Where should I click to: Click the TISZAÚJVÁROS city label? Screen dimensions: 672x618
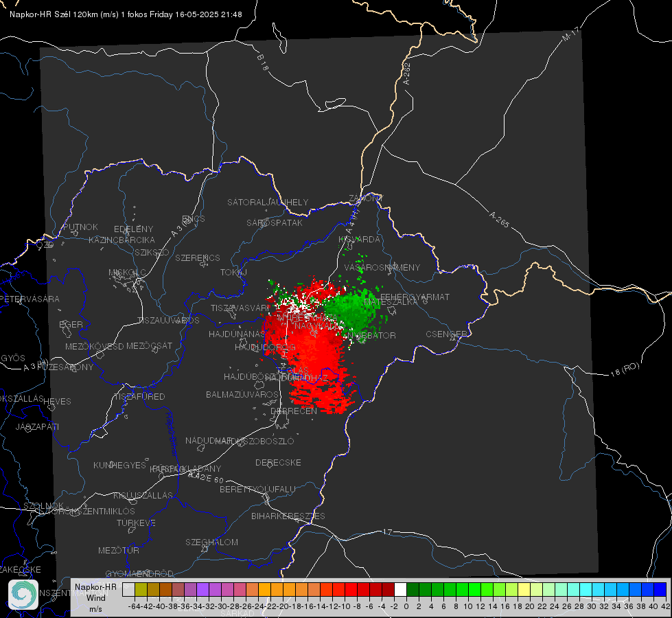[x=168, y=321]
